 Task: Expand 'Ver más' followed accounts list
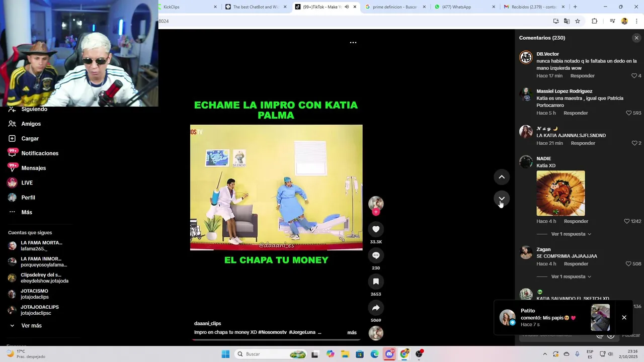click(31, 326)
